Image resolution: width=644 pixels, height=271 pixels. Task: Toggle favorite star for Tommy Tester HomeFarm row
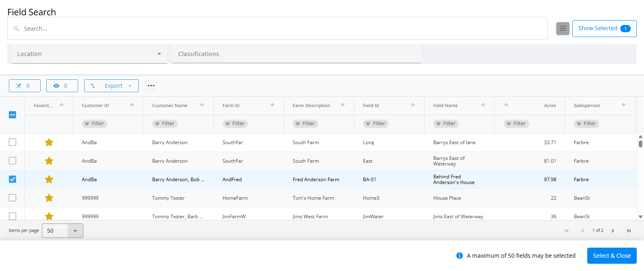tap(49, 198)
